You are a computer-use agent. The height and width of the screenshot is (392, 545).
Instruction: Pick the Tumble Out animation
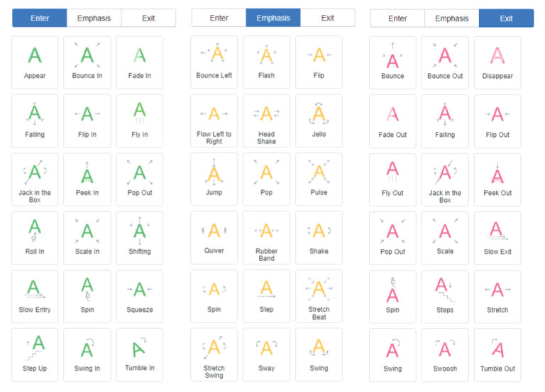(x=497, y=354)
